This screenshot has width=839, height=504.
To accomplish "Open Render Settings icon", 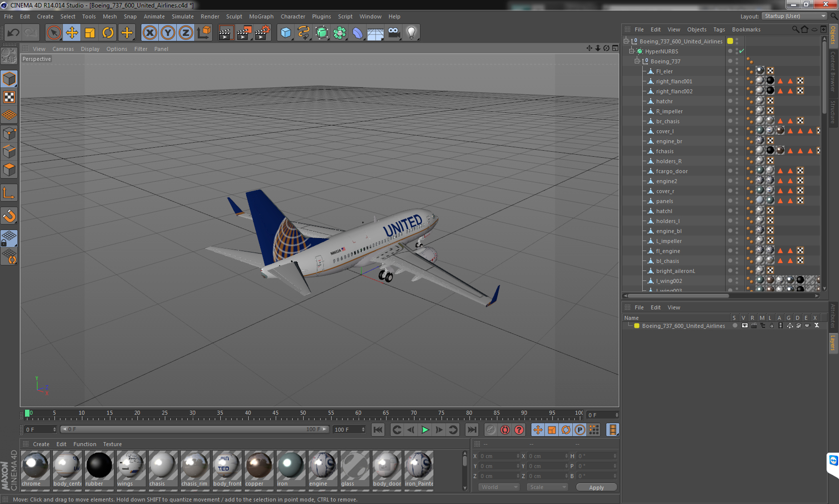I will pyautogui.click(x=263, y=33).
